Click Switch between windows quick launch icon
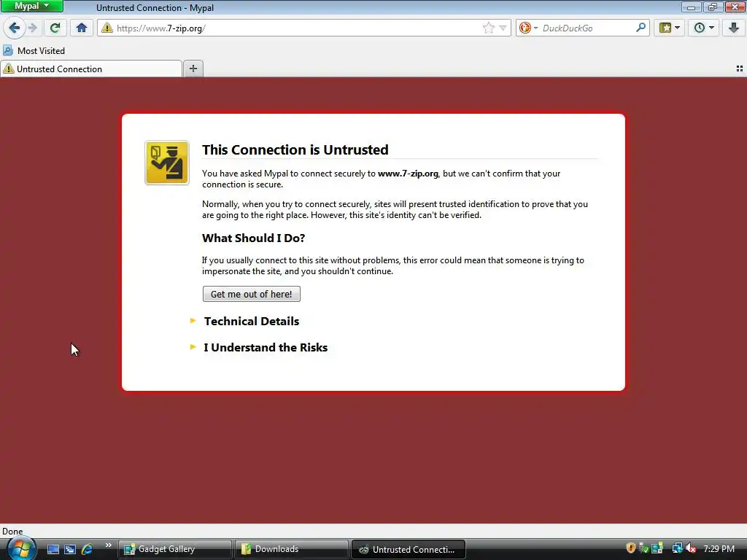 point(70,549)
